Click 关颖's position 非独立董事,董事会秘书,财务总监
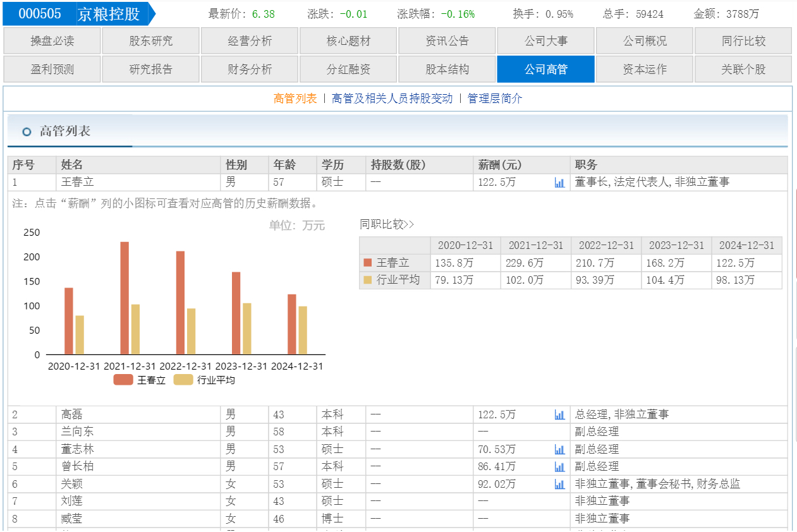Image resolution: width=797 pixels, height=532 pixels. [657, 485]
